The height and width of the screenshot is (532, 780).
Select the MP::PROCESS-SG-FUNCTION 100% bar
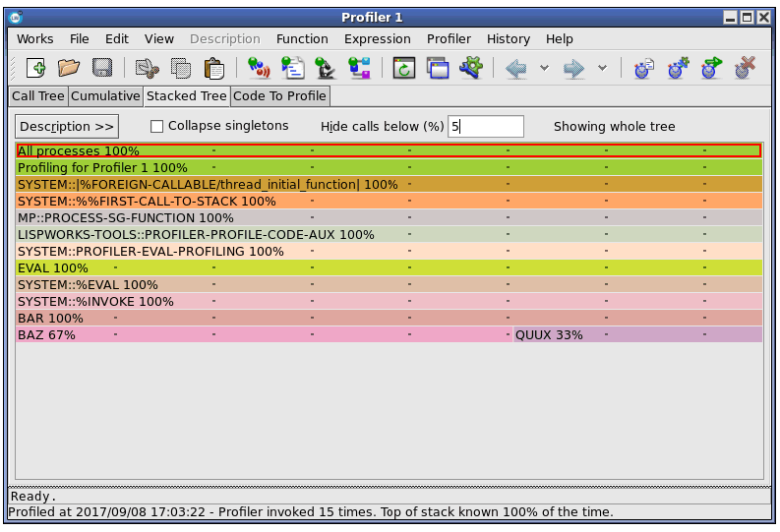click(x=389, y=217)
